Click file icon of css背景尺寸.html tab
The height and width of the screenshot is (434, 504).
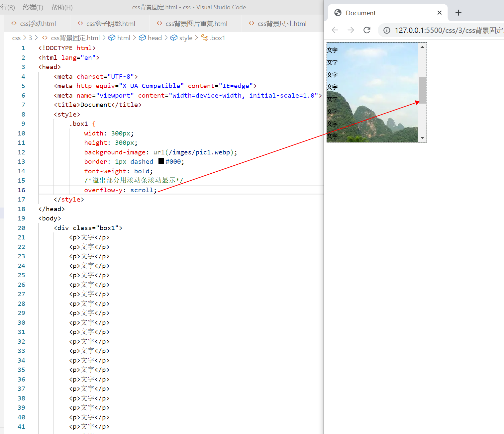252,23
